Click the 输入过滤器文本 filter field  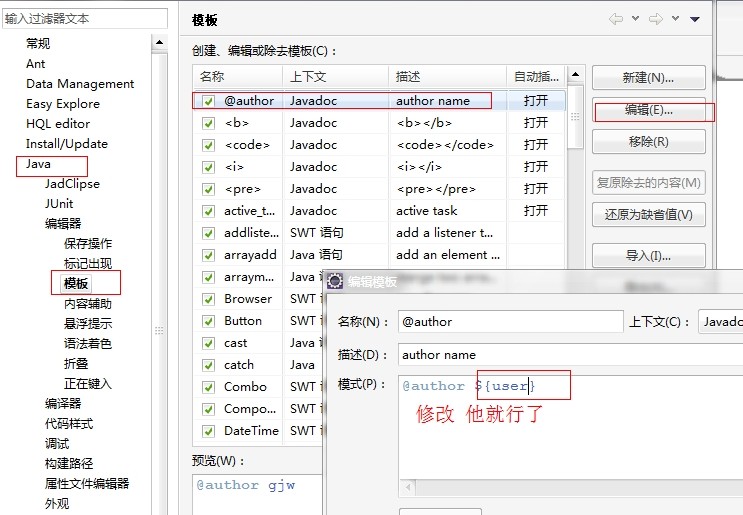click(x=84, y=19)
